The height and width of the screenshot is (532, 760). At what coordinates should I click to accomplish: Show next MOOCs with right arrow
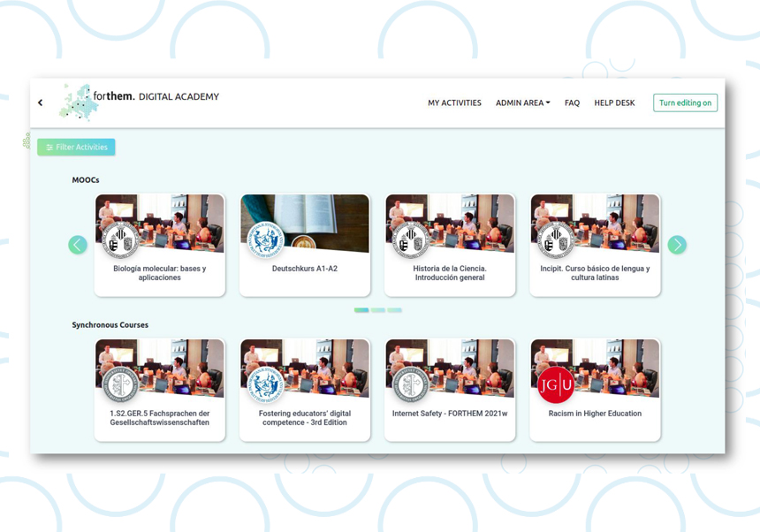[677, 245]
